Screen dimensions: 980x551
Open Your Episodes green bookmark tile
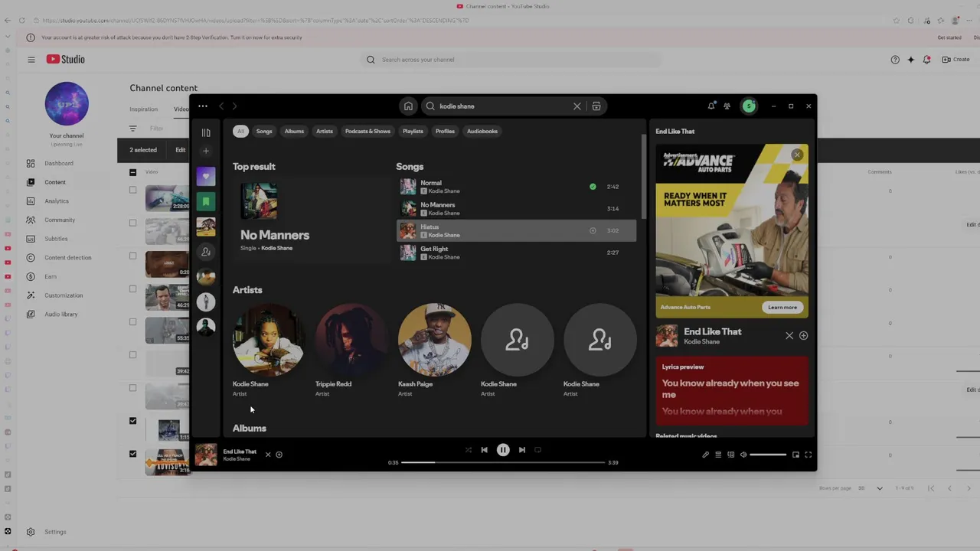tap(206, 201)
